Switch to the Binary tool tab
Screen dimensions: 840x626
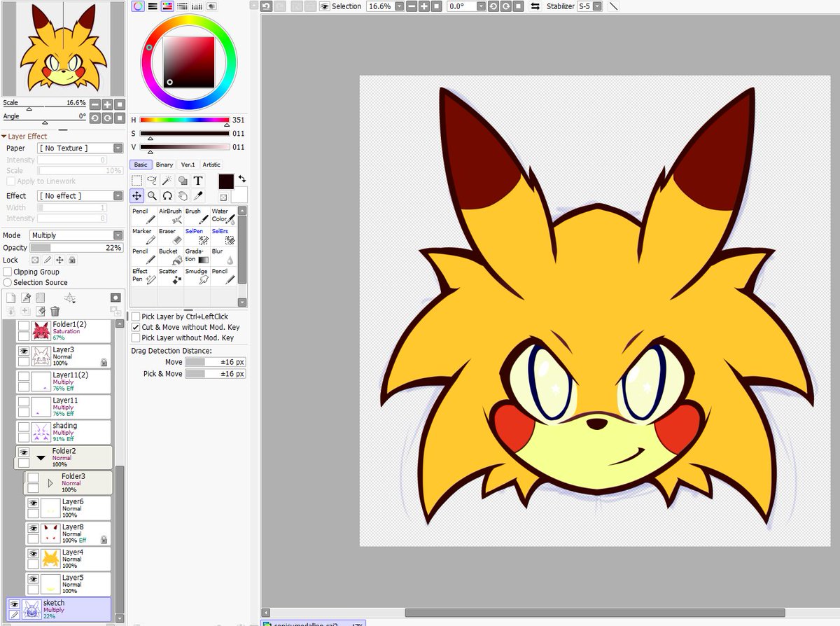(164, 165)
